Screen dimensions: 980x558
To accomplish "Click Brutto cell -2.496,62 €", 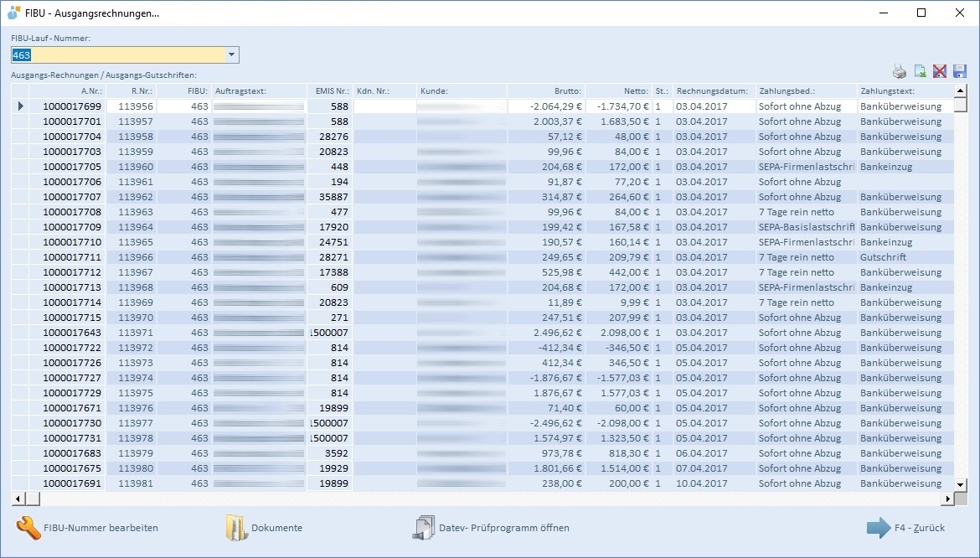I will pyautogui.click(x=546, y=423).
